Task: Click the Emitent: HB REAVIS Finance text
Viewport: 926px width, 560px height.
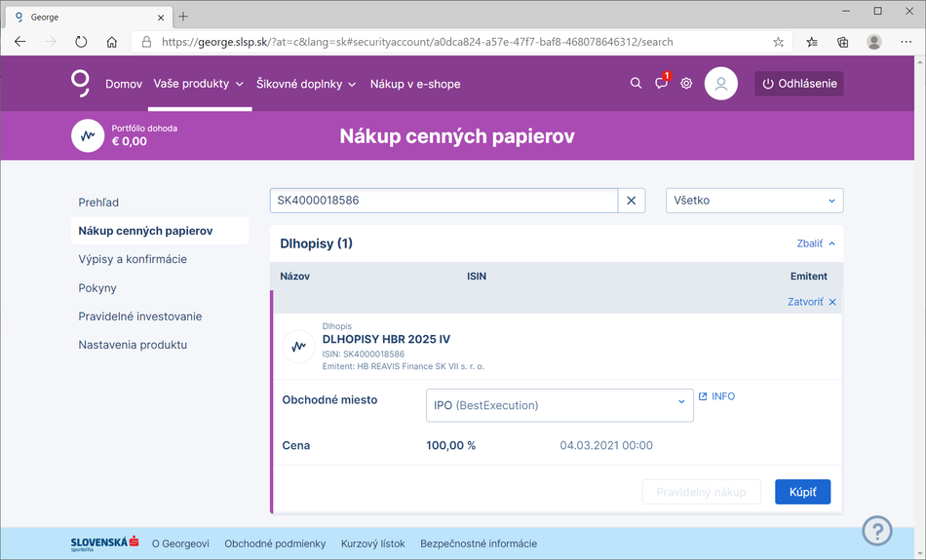Action: (403, 366)
